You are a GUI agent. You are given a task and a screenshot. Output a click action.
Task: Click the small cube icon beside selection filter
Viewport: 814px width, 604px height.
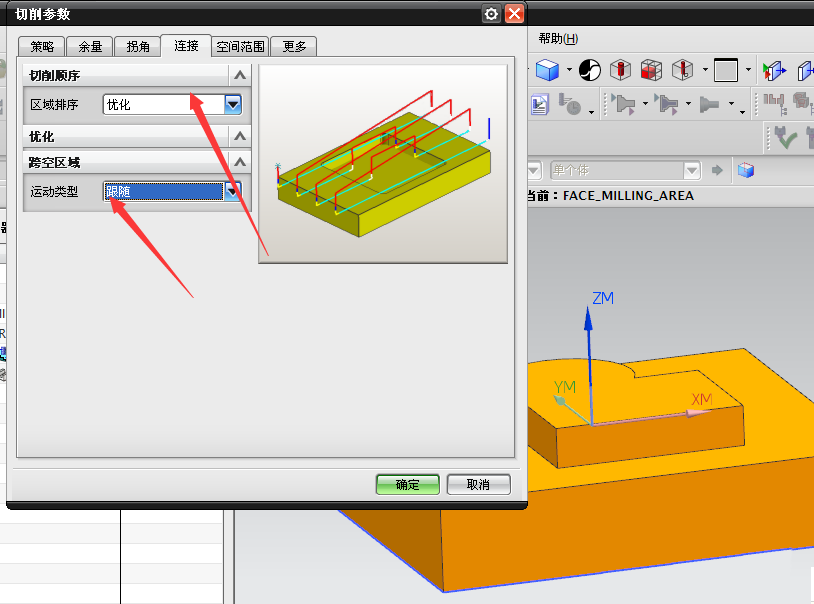pyautogui.click(x=745, y=171)
